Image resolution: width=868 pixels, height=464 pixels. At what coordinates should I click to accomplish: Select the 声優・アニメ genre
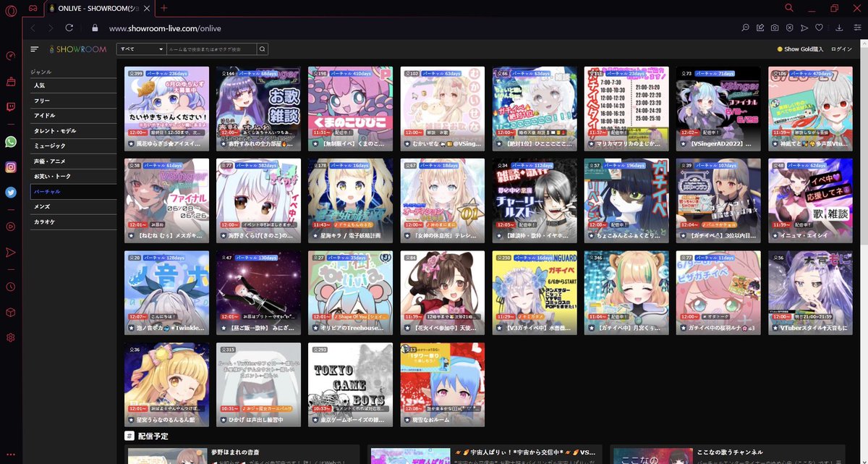tap(73, 161)
